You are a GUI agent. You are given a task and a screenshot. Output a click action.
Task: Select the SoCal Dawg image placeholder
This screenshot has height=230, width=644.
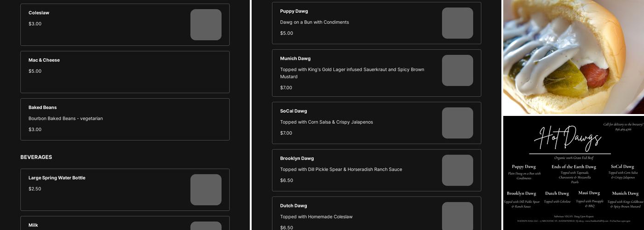point(457,123)
